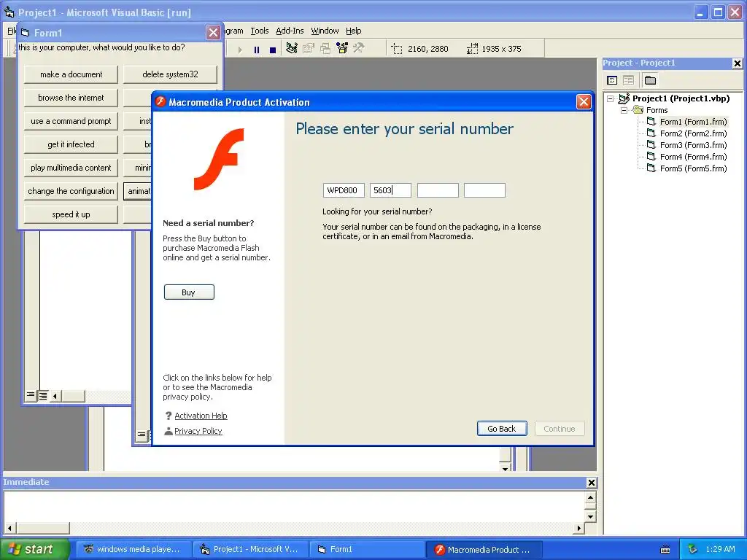Image resolution: width=747 pixels, height=560 pixels.
Task: Click the Windows Start button
Action: click(34, 549)
